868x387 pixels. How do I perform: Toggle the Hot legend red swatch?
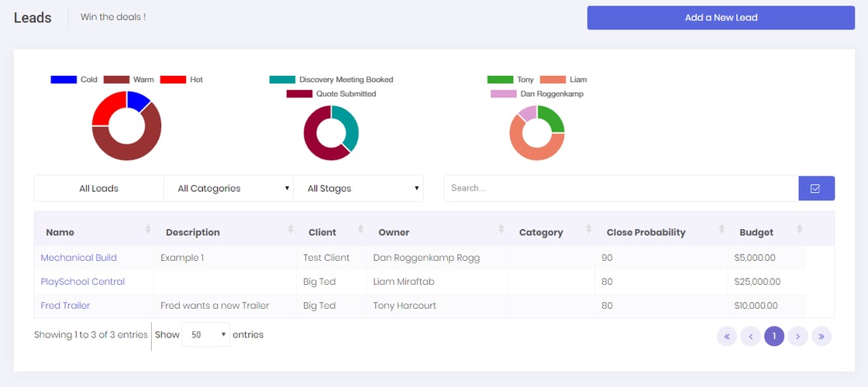click(x=174, y=80)
